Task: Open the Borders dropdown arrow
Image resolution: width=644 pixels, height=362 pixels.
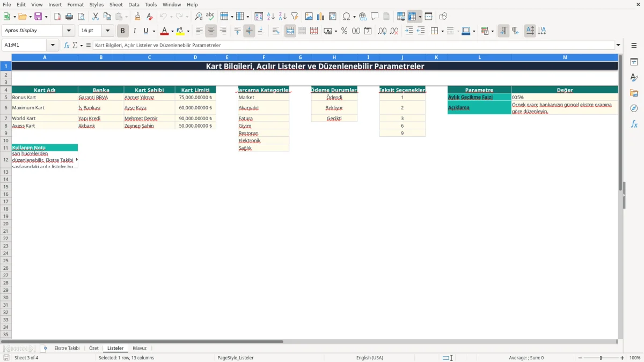Action: click(x=442, y=31)
